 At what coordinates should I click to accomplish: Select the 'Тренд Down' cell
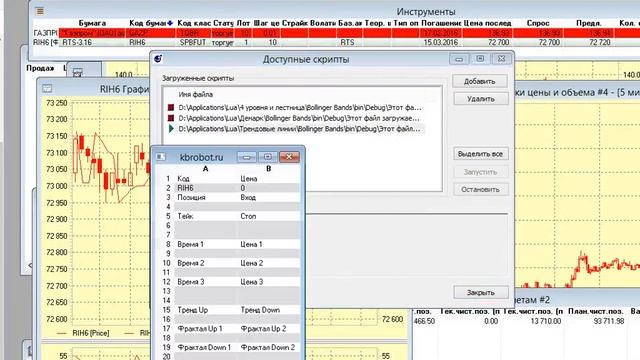click(269, 310)
